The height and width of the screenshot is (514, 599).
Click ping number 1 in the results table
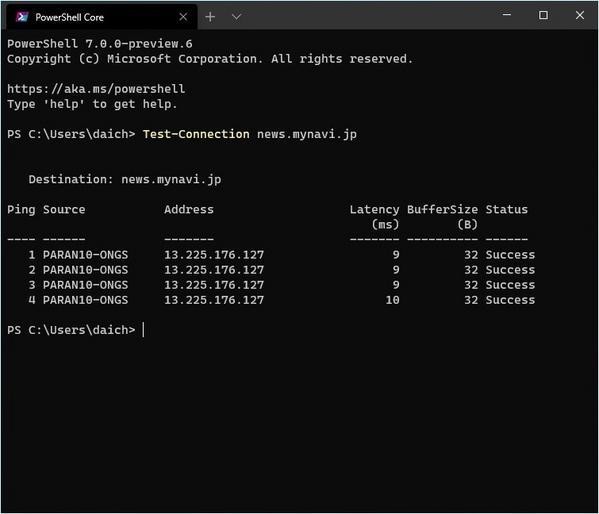(x=32, y=255)
